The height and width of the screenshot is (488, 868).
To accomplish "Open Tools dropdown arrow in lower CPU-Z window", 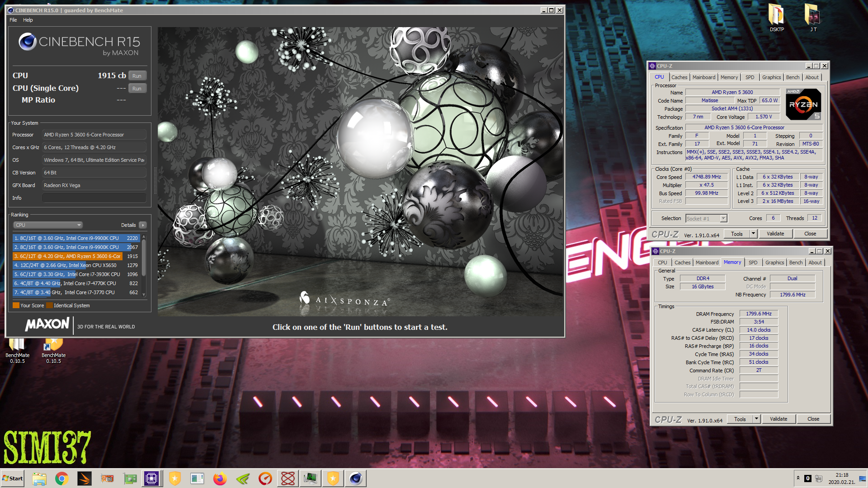I will (756, 419).
